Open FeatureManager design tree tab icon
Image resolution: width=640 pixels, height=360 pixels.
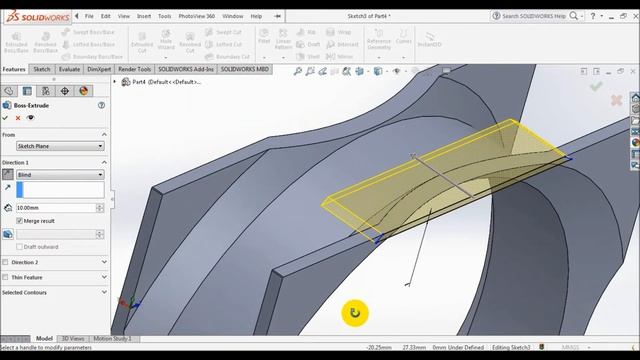9,91
